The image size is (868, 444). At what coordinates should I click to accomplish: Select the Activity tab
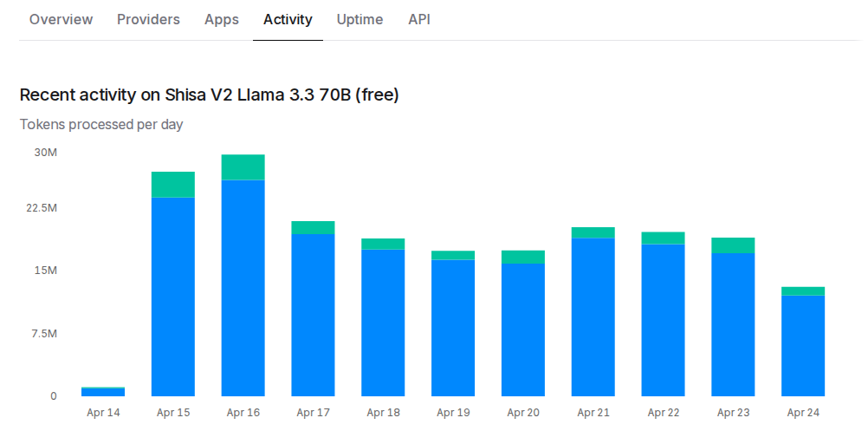[x=288, y=19]
